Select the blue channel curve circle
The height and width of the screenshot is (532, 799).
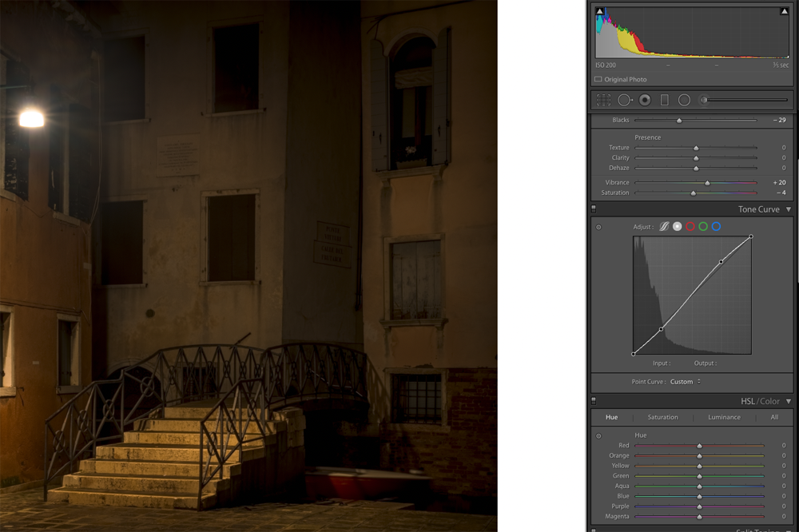(x=716, y=227)
